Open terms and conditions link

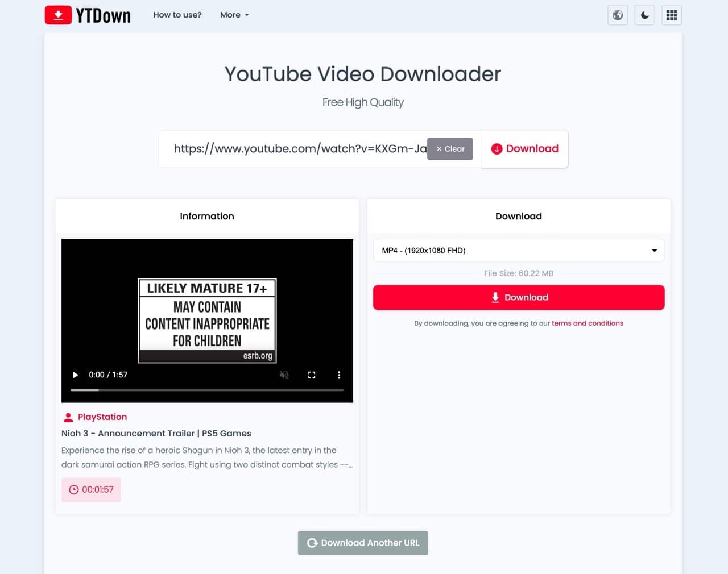(587, 323)
